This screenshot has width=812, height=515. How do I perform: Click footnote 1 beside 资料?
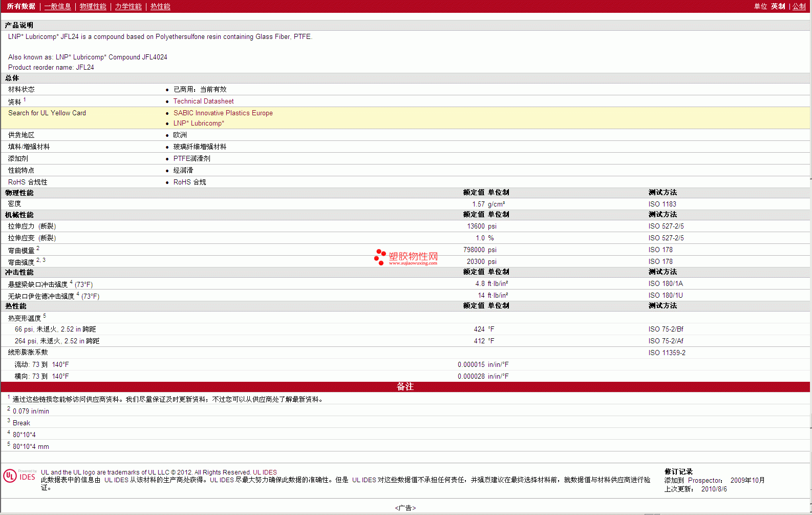point(25,100)
